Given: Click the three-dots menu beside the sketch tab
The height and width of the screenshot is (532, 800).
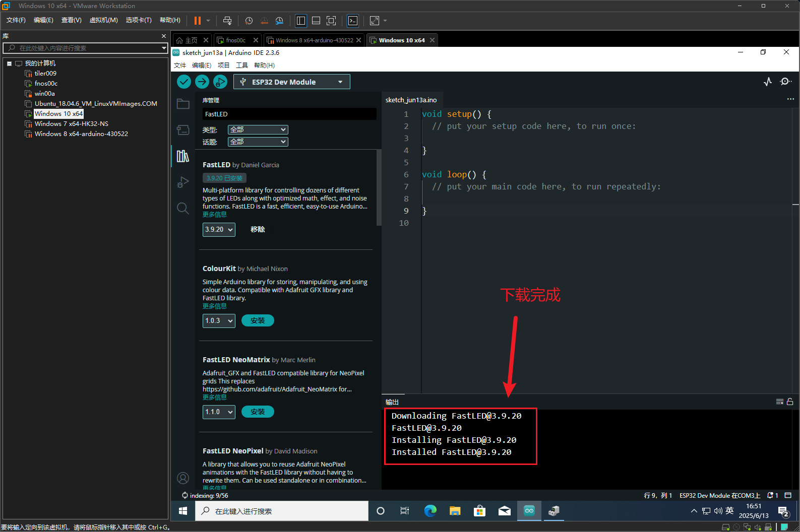Looking at the screenshot, I should (790, 99).
